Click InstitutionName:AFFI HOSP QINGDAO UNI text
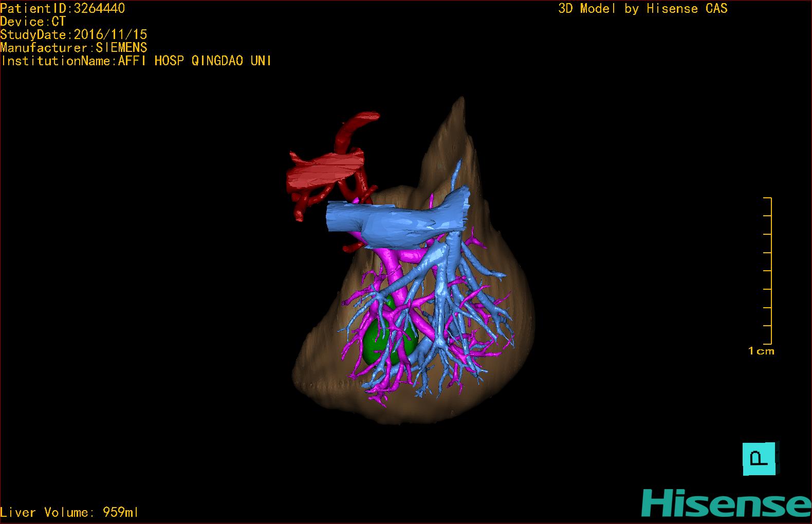This screenshot has height=524, width=812. pyautogui.click(x=136, y=61)
